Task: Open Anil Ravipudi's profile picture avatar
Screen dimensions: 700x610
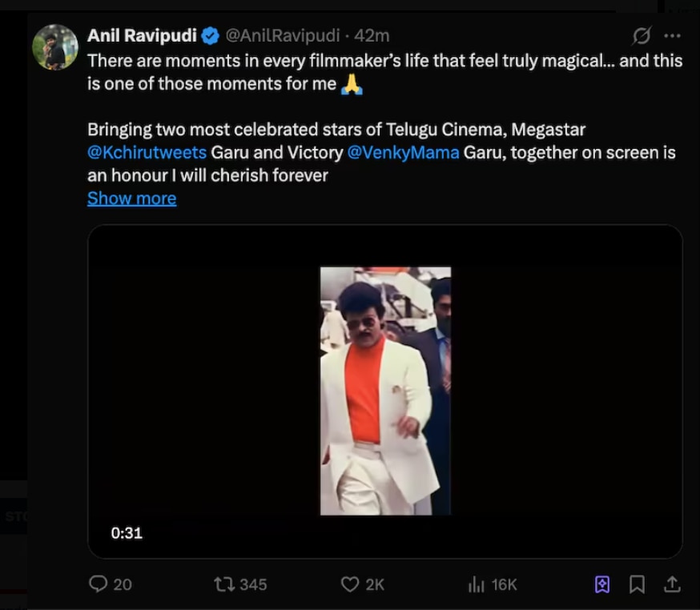Action: [54, 46]
